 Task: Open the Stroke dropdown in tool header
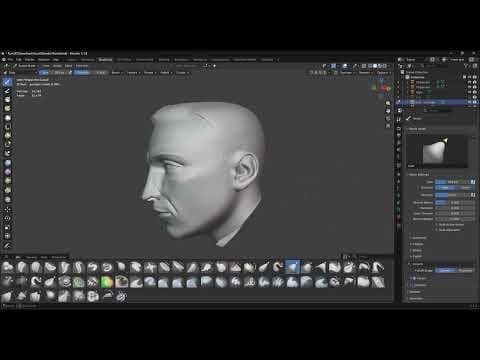tap(149, 72)
